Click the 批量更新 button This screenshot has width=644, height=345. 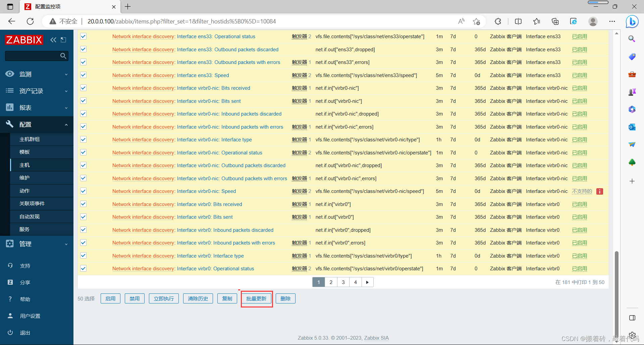coord(257,298)
